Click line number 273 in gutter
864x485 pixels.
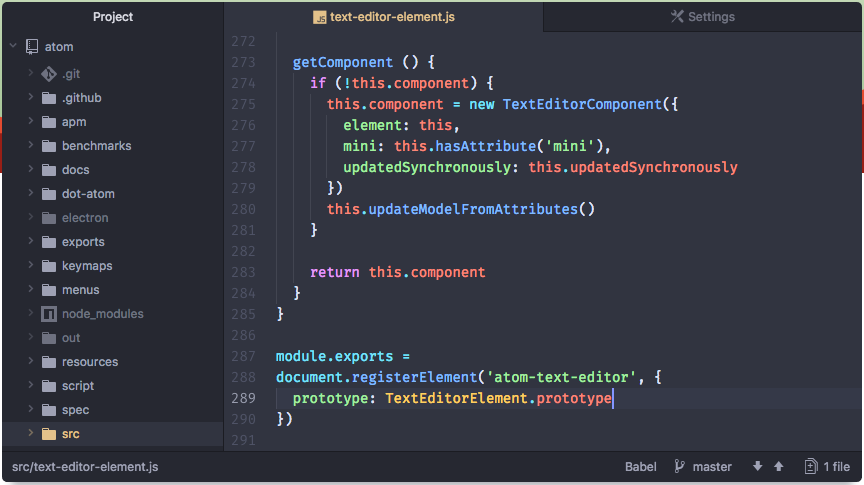pyautogui.click(x=243, y=62)
